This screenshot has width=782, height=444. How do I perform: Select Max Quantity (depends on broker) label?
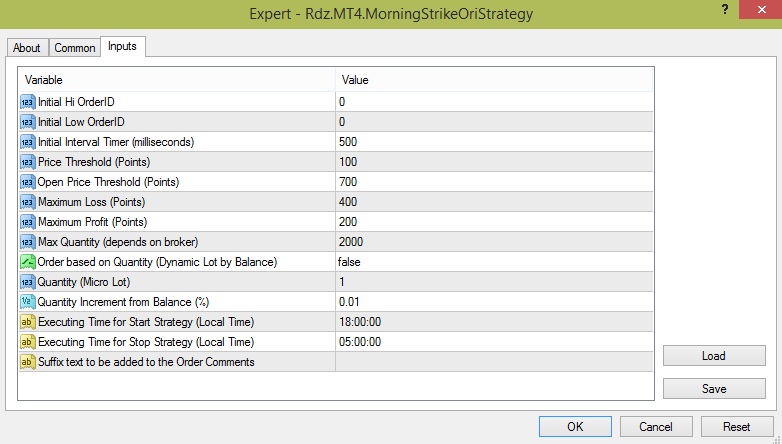pos(118,241)
